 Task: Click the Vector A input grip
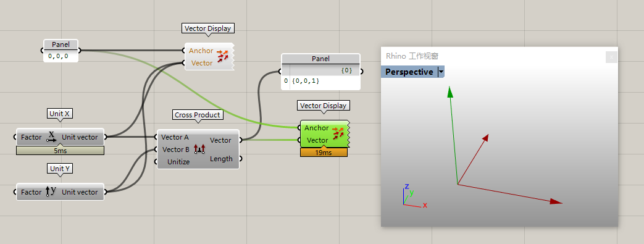pos(156,137)
